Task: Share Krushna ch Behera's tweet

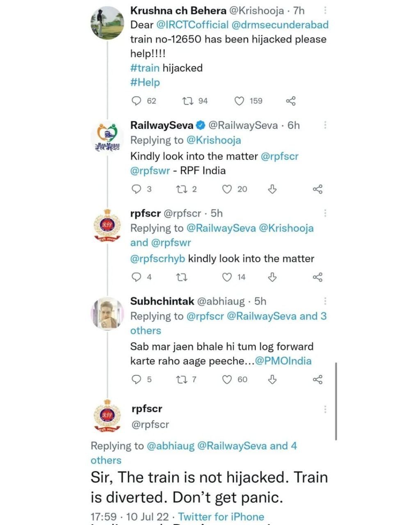Action: [x=290, y=101]
